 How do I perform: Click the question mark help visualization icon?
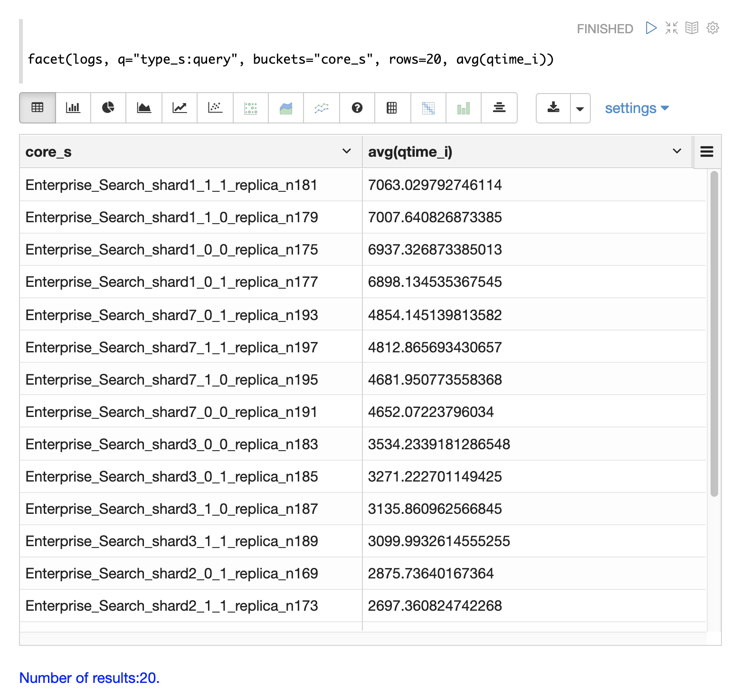click(357, 108)
